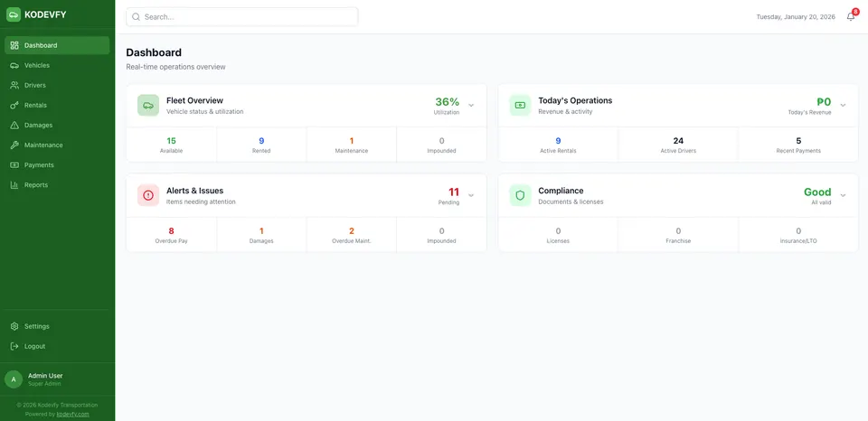Expand the Alerts & Issues card chevron
Viewport: 868px width, 421px height.
tap(471, 195)
